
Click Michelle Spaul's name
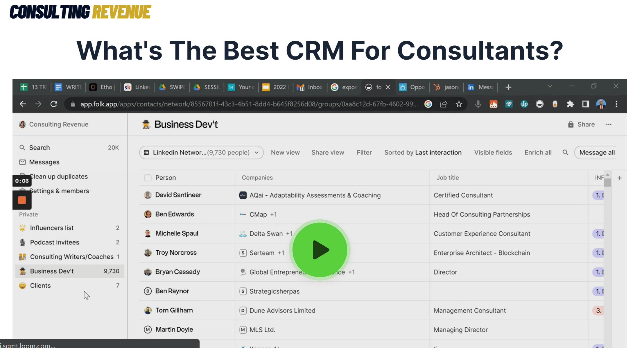point(177,233)
